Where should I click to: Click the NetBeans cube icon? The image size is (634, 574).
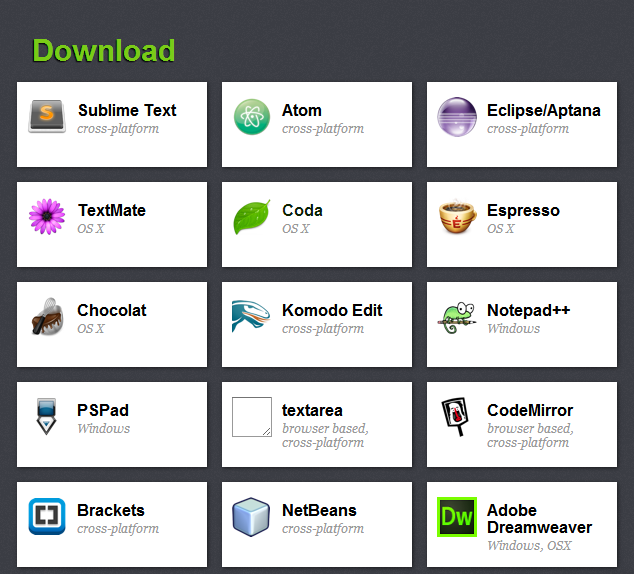pyautogui.click(x=251, y=517)
